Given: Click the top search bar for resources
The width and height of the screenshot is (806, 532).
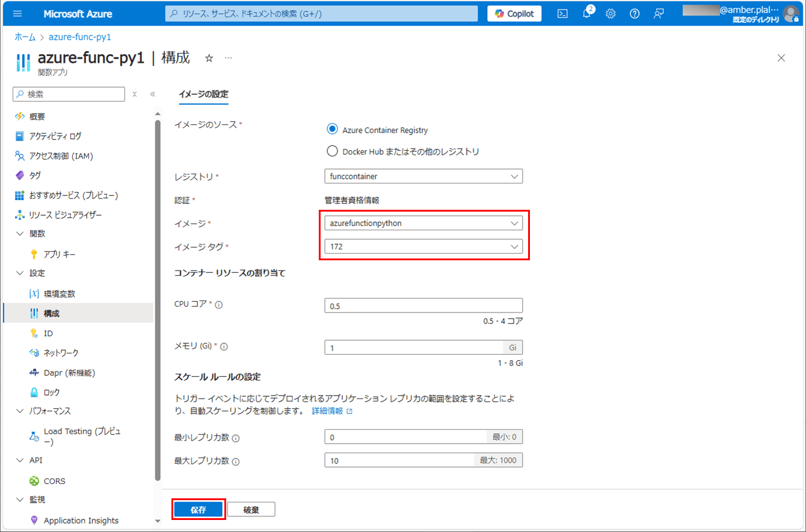Looking at the screenshot, I should coord(322,14).
